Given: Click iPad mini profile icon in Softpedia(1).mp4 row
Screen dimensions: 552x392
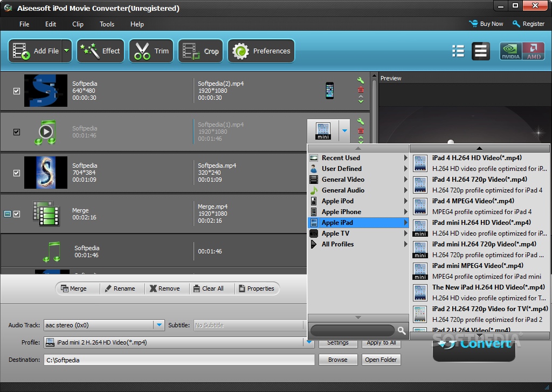Looking at the screenshot, I should [x=323, y=130].
